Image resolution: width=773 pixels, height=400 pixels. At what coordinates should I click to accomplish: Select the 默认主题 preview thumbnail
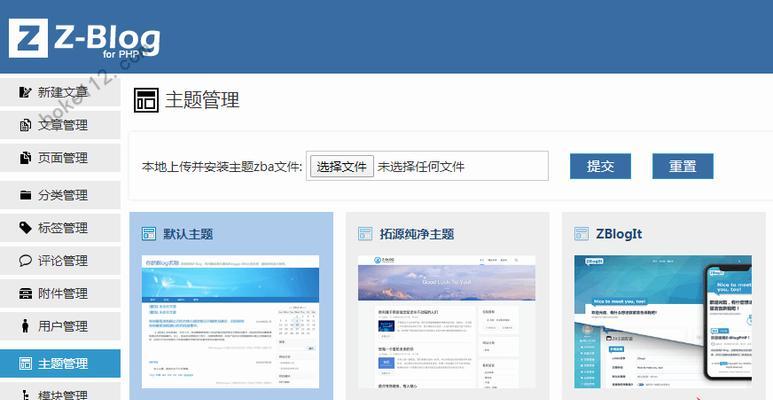(231, 322)
